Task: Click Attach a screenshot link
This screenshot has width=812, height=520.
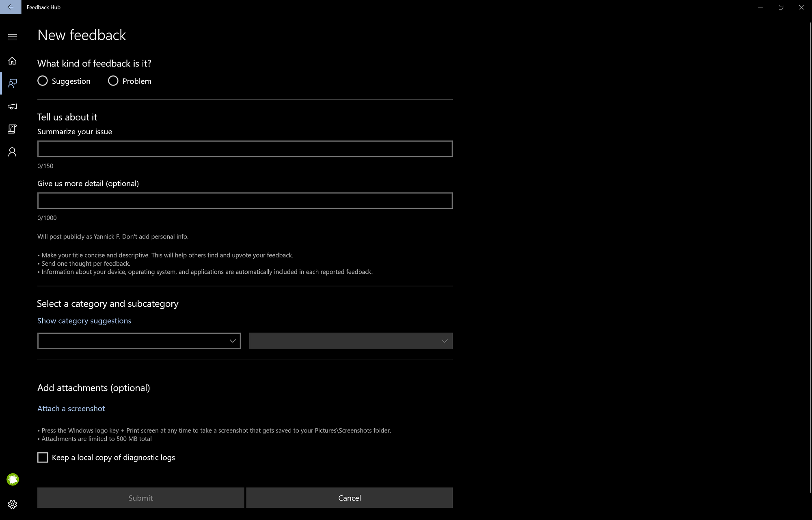Action: [71, 408]
